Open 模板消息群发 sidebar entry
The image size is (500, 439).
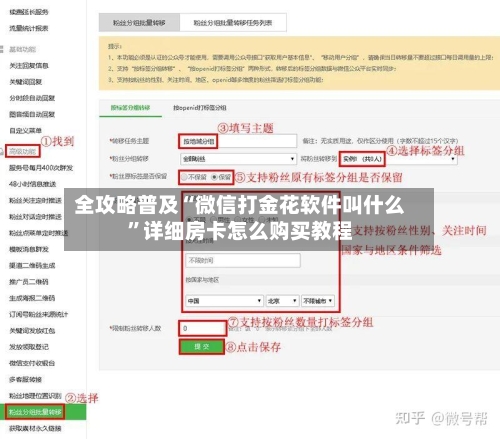[29, 249]
